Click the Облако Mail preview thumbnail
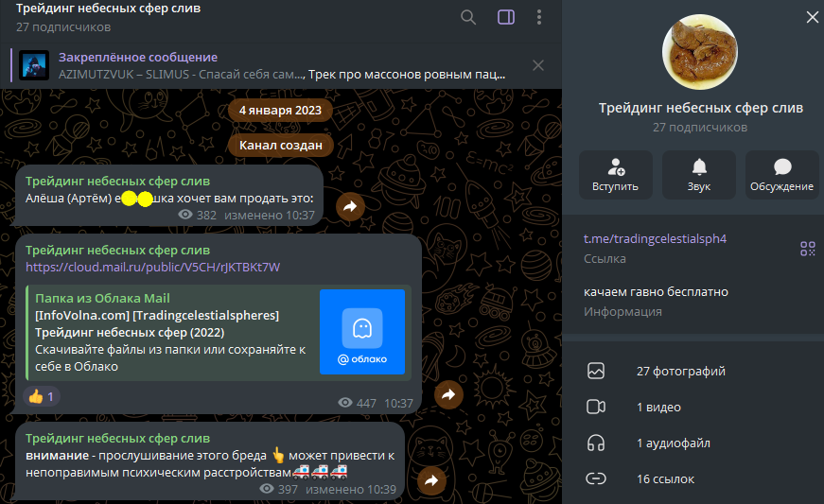The height and width of the screenshot is (504, 824). pyautogui.click(x=361, y=331)
